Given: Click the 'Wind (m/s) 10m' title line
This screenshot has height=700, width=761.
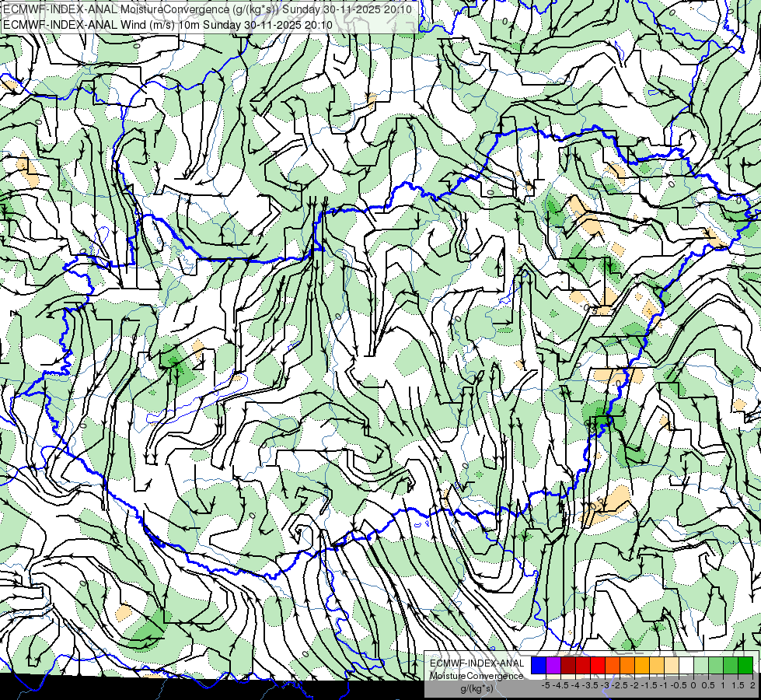Looking at the screenshot, I should click(167, 25).
